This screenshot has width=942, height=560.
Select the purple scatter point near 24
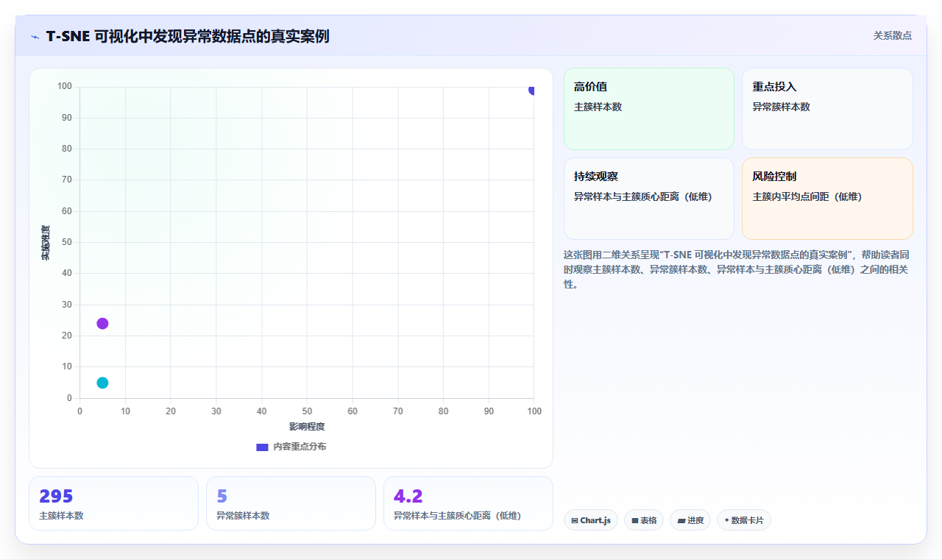pyautogui.click(x=102, y=324)
